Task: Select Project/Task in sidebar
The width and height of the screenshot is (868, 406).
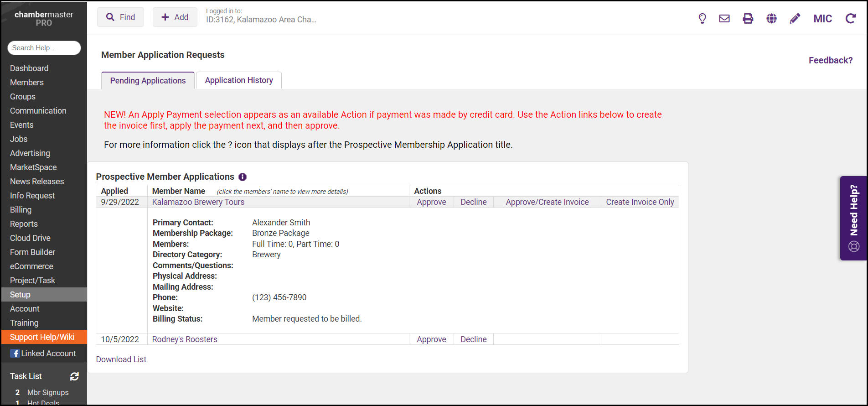Action: [x=32, y=281]
